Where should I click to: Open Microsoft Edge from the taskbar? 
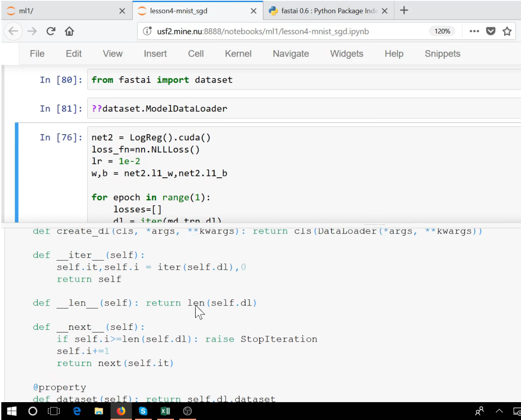(x=77, y=411)
